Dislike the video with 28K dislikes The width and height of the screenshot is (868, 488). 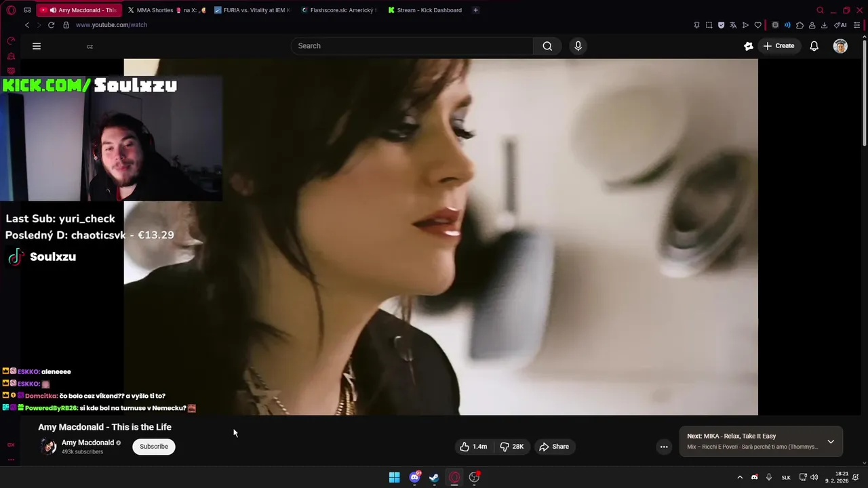coord(512,447)
